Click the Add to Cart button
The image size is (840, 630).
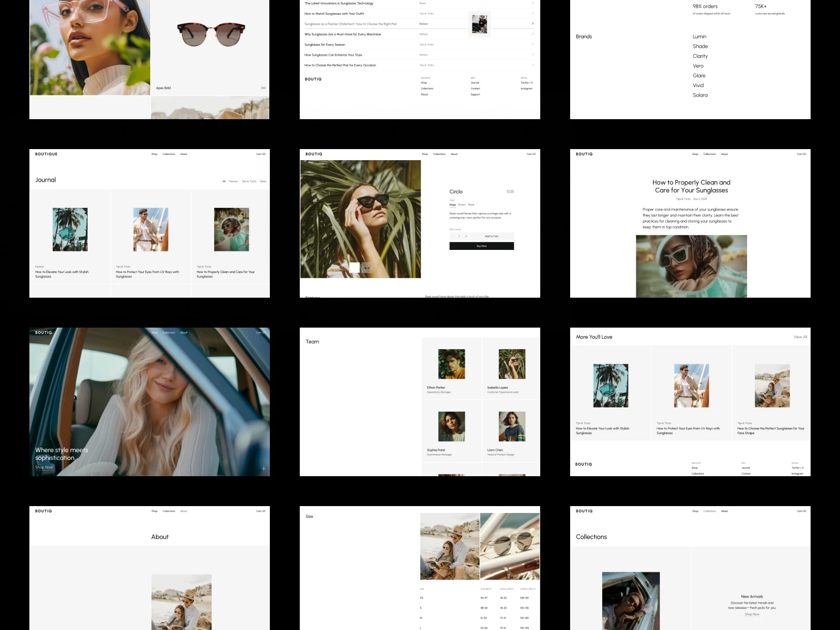(x=492, y=236)
